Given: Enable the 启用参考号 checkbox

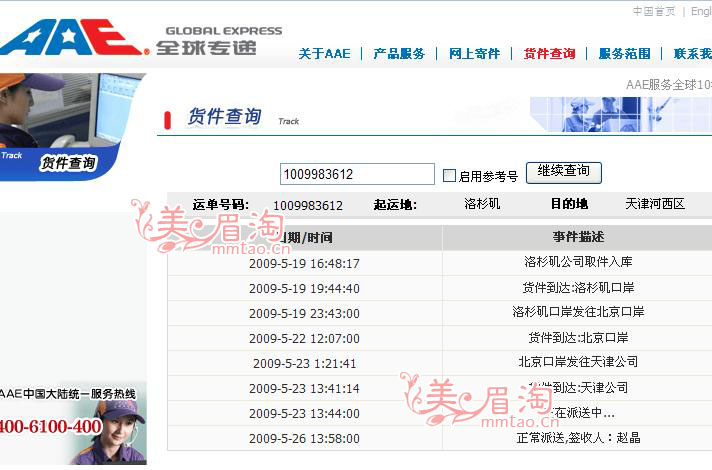Looking at the screenshot, I should click(449, 175).
